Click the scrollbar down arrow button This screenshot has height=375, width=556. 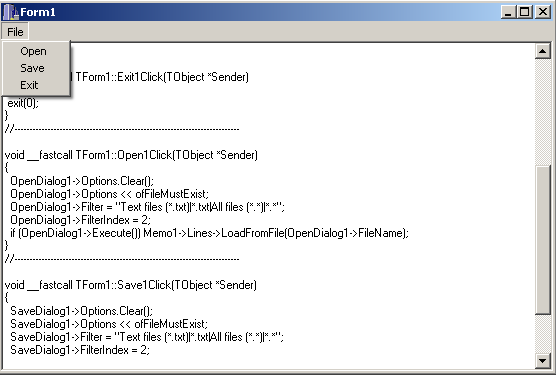[x=542, y=361]
